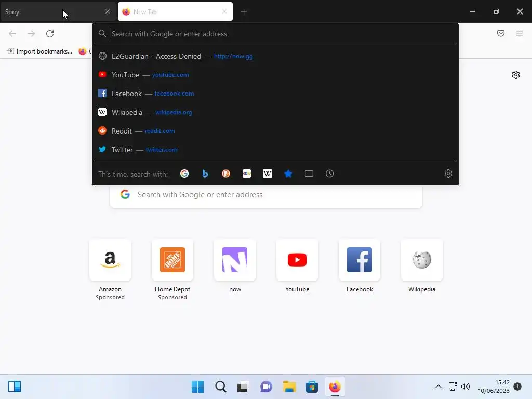This screenshot has height=399, width=532.
Task: Click Import bookmarks toolbar button
Action: click(39, 51)
